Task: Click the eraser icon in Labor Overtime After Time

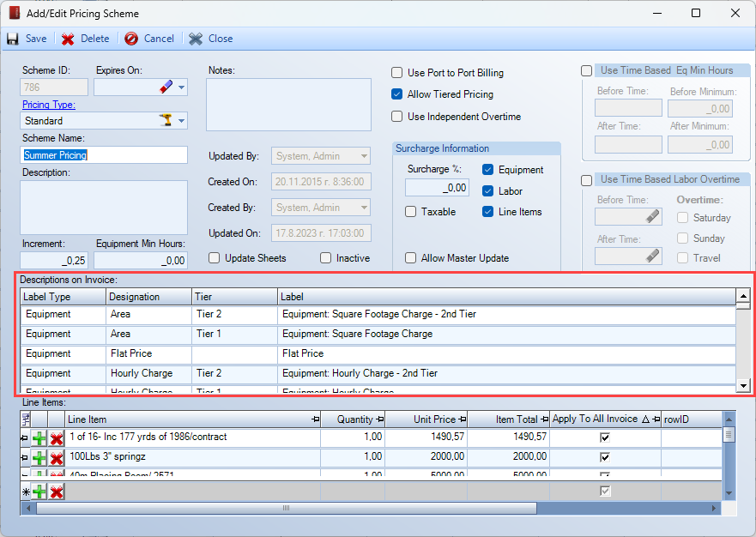Action: (652, 256)
